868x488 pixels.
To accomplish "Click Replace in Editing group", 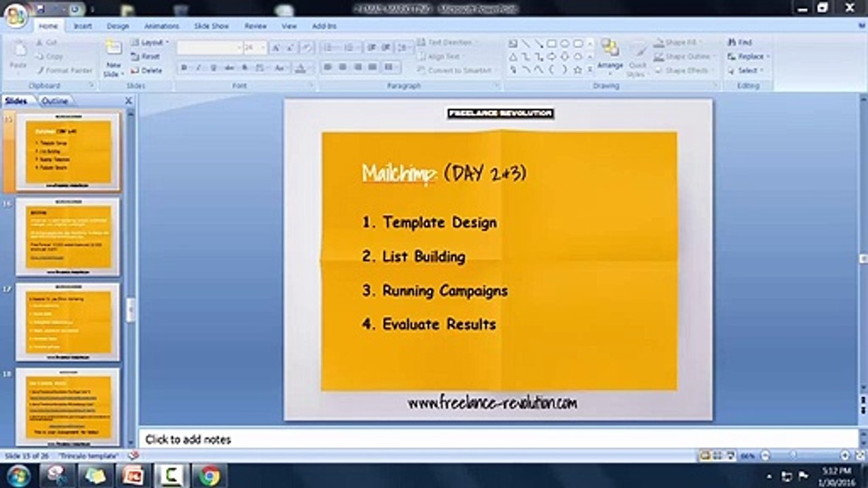I will pyautogui.click(x=747, y=56).
